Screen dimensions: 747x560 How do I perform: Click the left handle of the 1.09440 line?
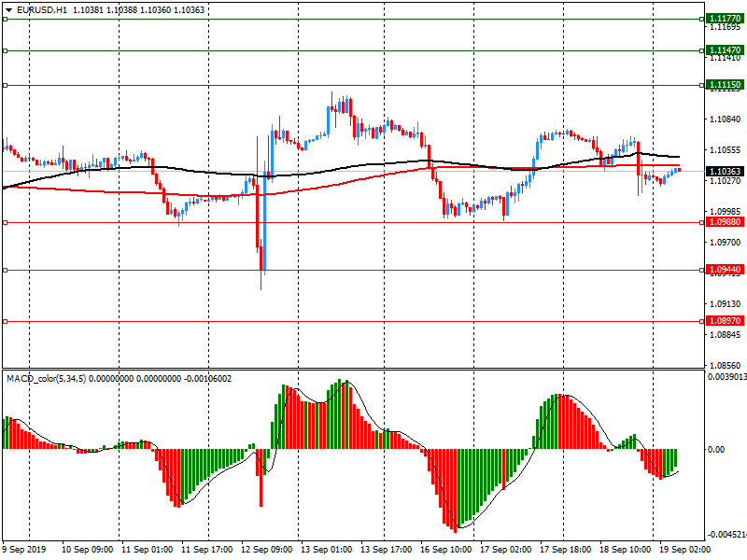(6, 270)
